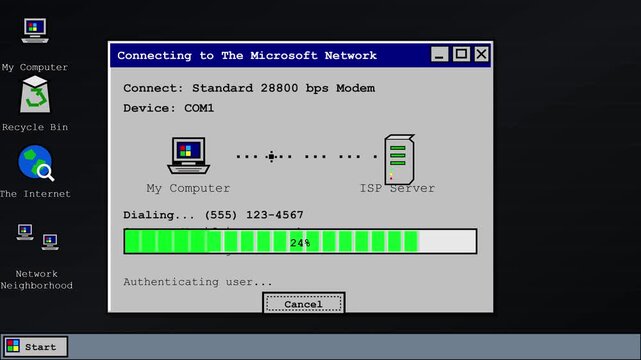Click the green connection progress bar
Image resolution: width=641 pixels, height=360 pixels.
tap(300, 241)
